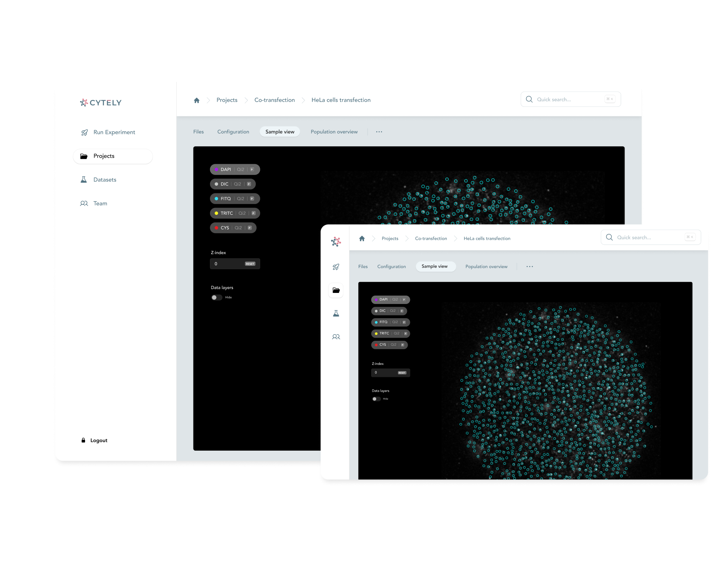
Task: Click the lock icon next to Logout
Action: pyautogui.click(x=83, y=440)
